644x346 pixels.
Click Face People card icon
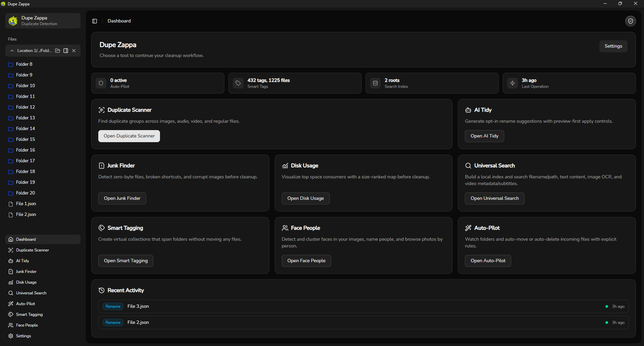(285, 228)
